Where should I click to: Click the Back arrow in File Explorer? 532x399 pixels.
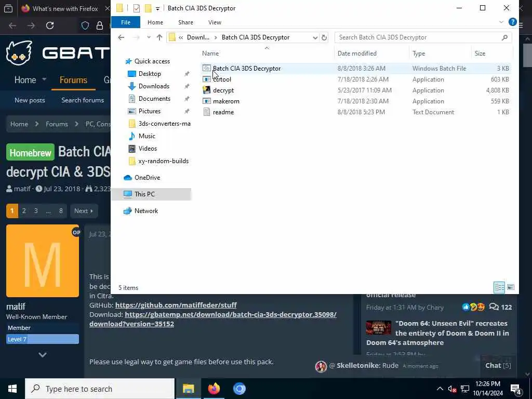coord(121,37)
